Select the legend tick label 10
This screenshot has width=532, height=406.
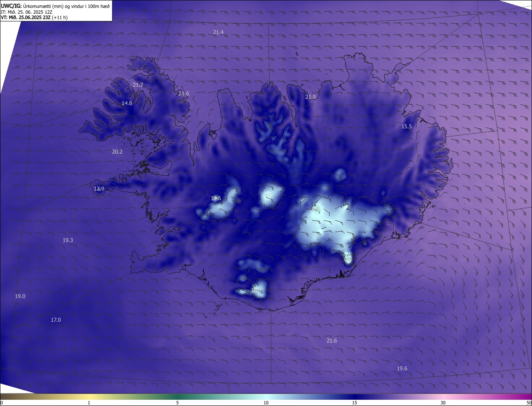pyautogui.click(x=266, y=403)
